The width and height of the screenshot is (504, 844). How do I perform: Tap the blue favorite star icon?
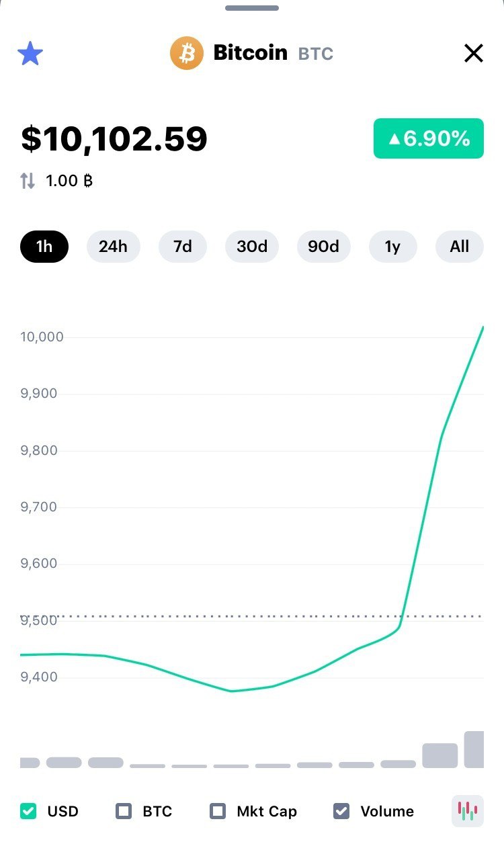(x=30, y=54)
